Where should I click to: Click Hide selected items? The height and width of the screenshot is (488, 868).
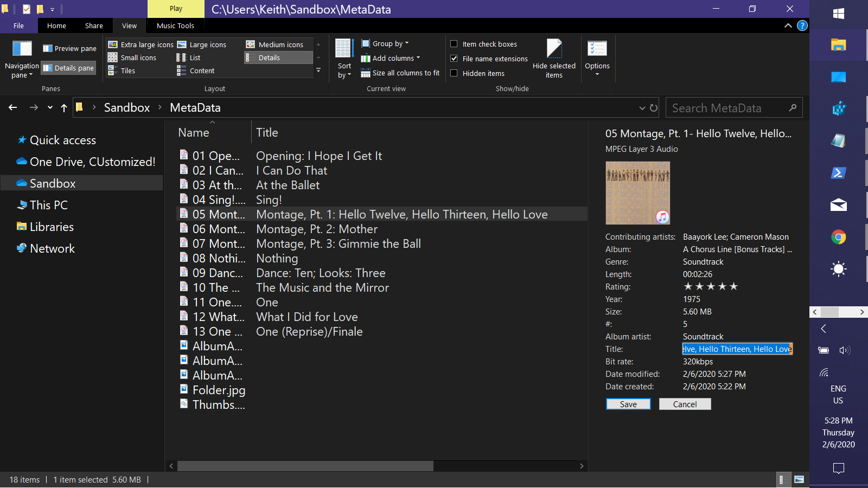[554, 59]
